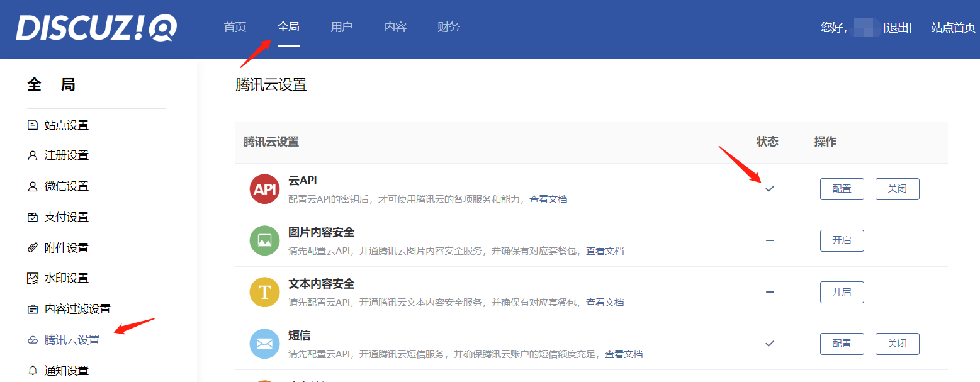Viewport: 980px width, 382px height.
Task: Open 查看文档 link for 短信
Action: click(x=624, y=354)
